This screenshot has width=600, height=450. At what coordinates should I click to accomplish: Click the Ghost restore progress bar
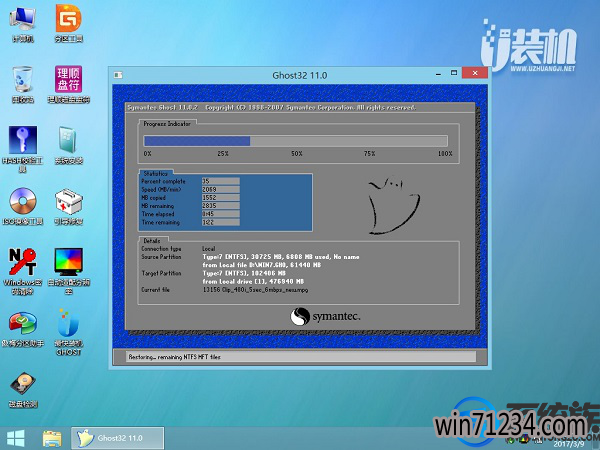298,140
